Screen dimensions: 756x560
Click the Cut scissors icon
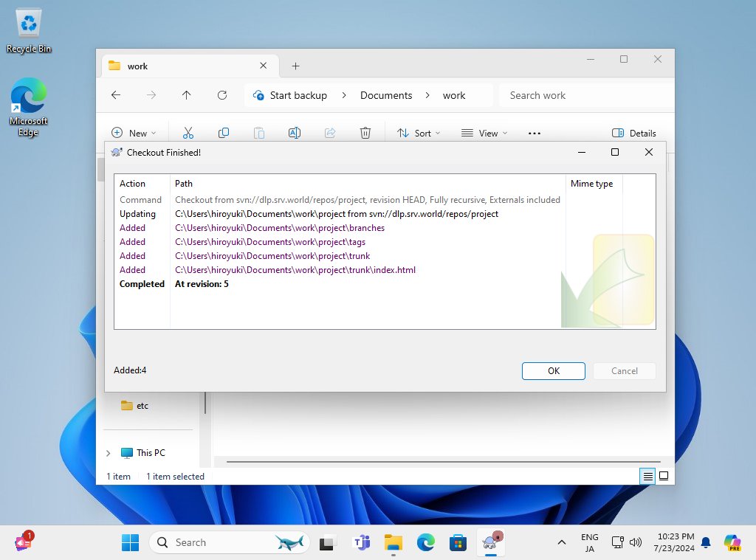click(188, 133)
